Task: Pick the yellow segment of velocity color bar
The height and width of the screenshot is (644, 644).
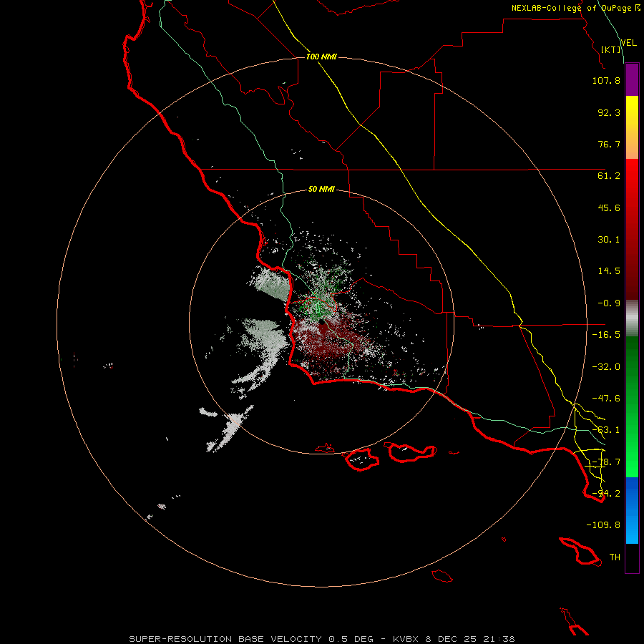Action: pos(632,112)
